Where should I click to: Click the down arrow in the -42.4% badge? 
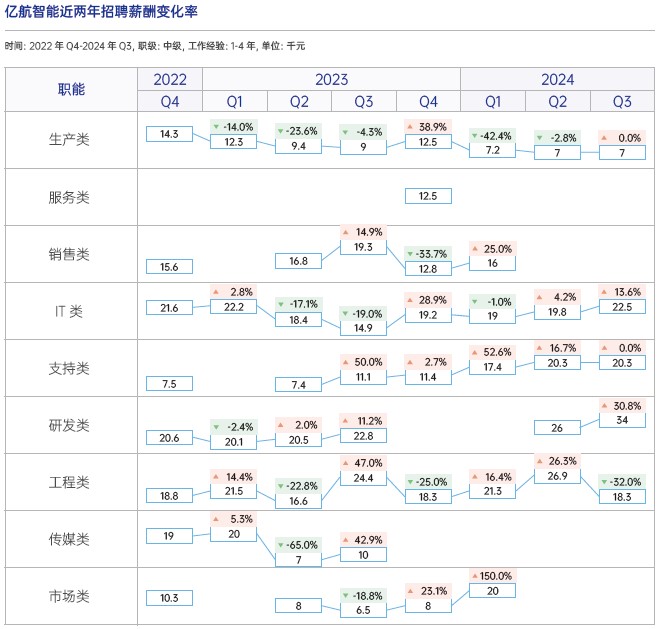coord(477,136)
